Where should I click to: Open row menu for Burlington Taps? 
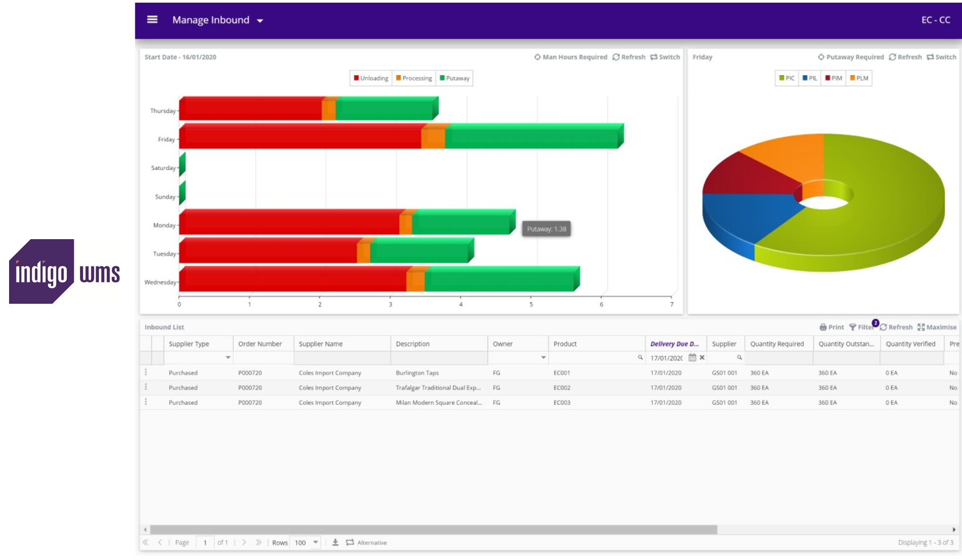[x=146, y=373]
